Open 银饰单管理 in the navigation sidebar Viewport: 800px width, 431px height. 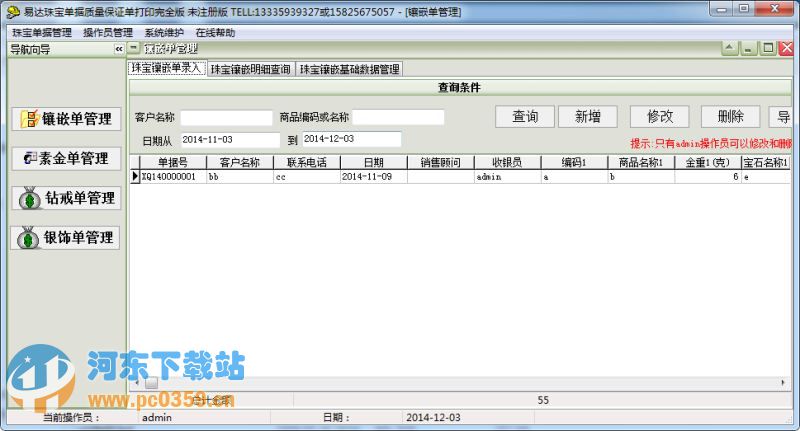(x=65, y=238)
